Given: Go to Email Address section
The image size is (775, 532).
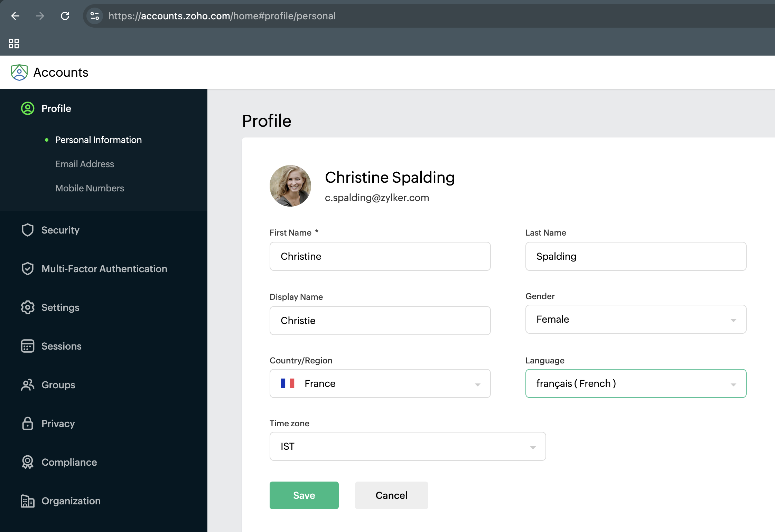Looking at the screenshot, I should point(85,164).
